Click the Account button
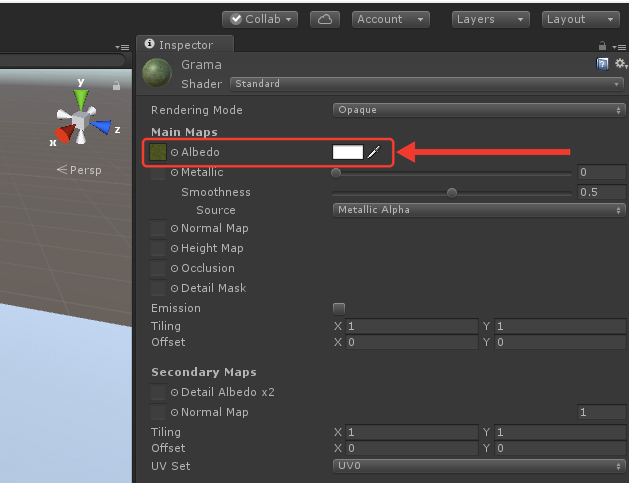Viewport: 629px width, 483px height. click(391, 19)
